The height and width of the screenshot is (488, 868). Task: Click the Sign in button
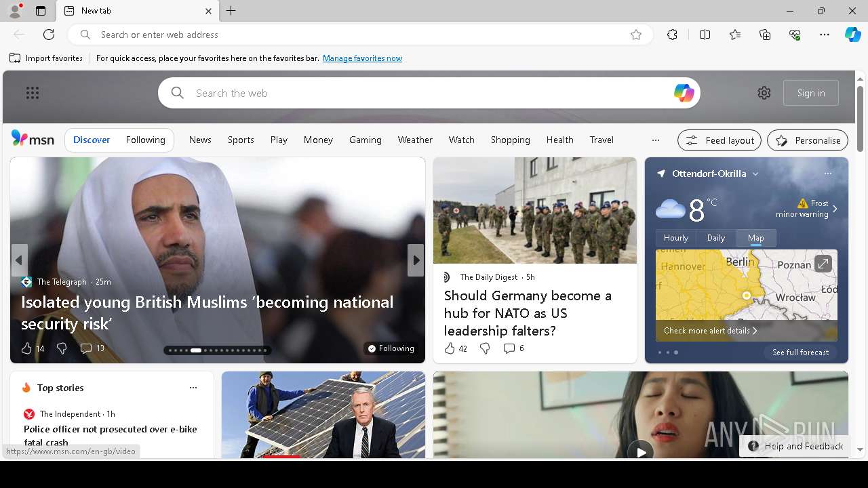(x=811, y=93)
